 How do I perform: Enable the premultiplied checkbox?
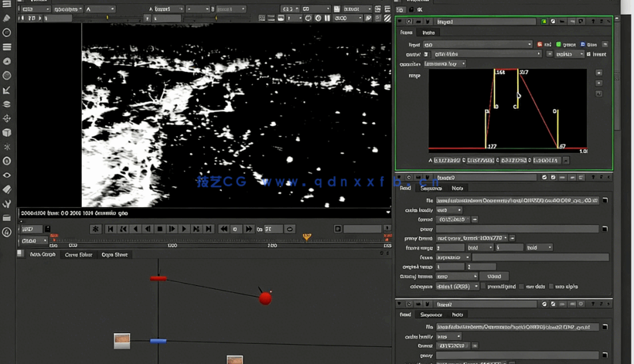pos(481,287)
